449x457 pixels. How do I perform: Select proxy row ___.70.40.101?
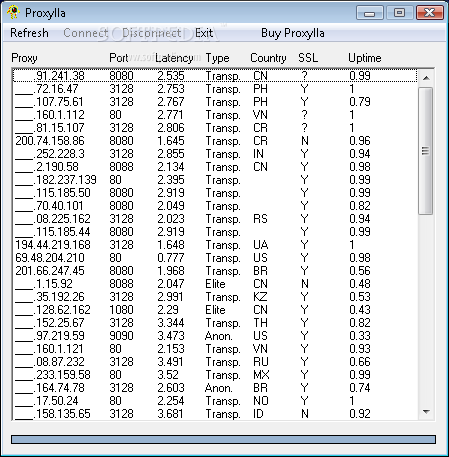pyautogui.click(x=215, y=206)
